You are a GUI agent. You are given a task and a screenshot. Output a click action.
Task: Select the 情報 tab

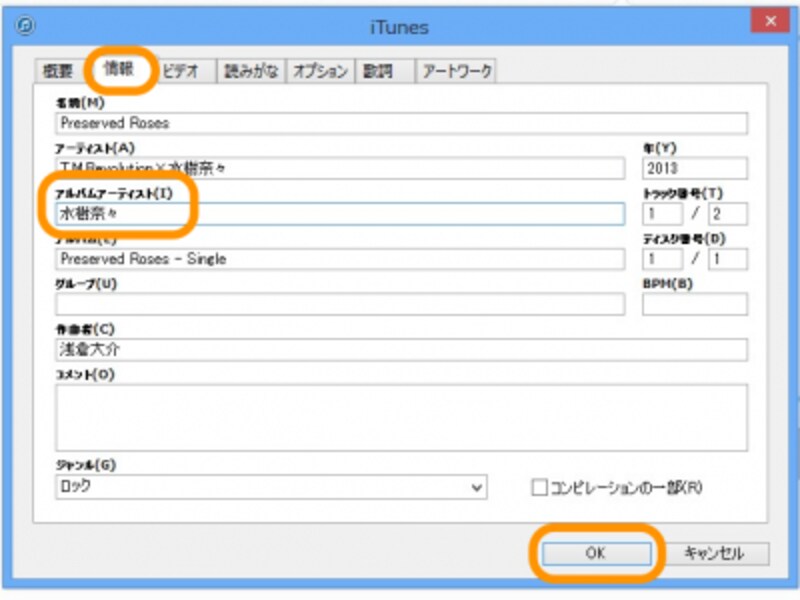[119, 68]
